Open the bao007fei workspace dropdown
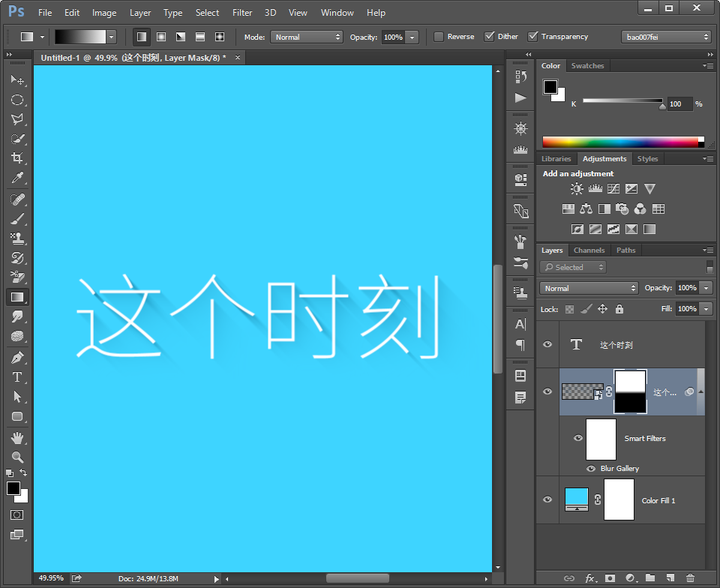The image size is (720, 588). tap(665, 37)
